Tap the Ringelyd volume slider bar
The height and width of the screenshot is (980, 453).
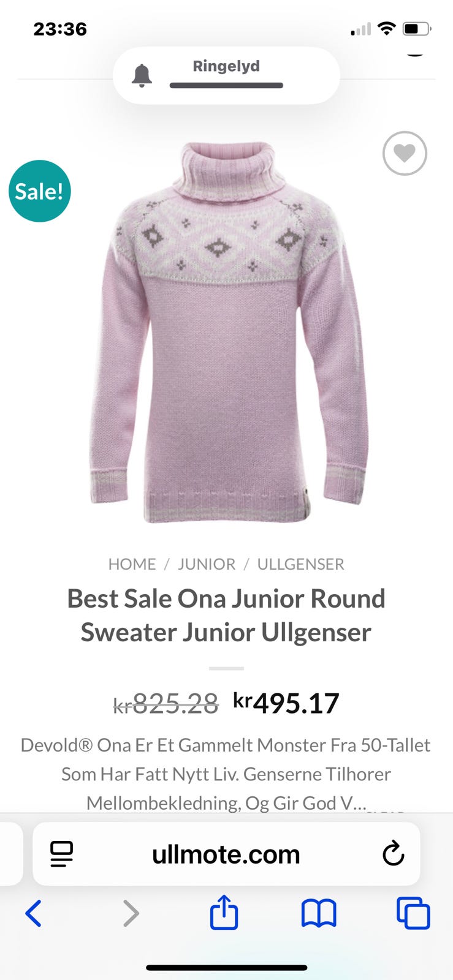(226, 86)
